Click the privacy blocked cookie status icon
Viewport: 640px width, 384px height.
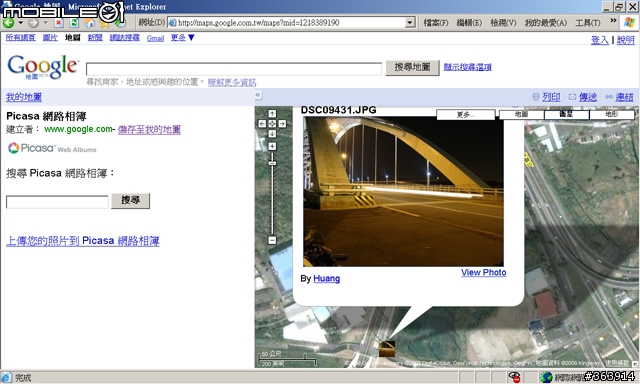(515, 377)
